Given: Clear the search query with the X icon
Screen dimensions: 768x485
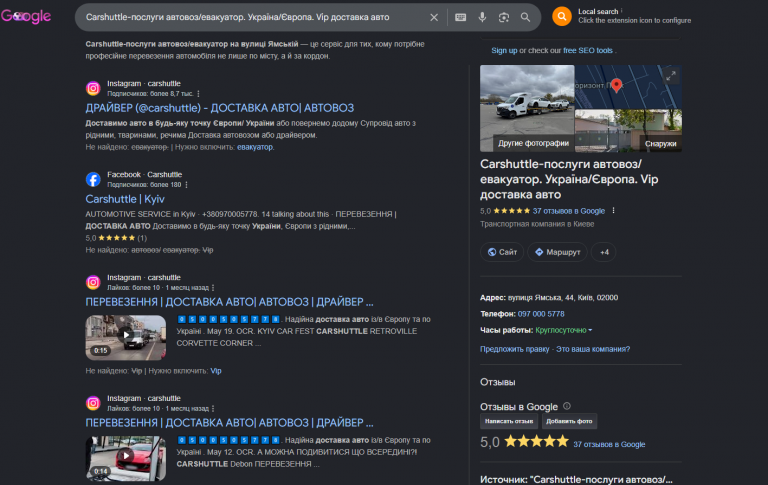Looking at the screenshot, I should click(434, 17).
